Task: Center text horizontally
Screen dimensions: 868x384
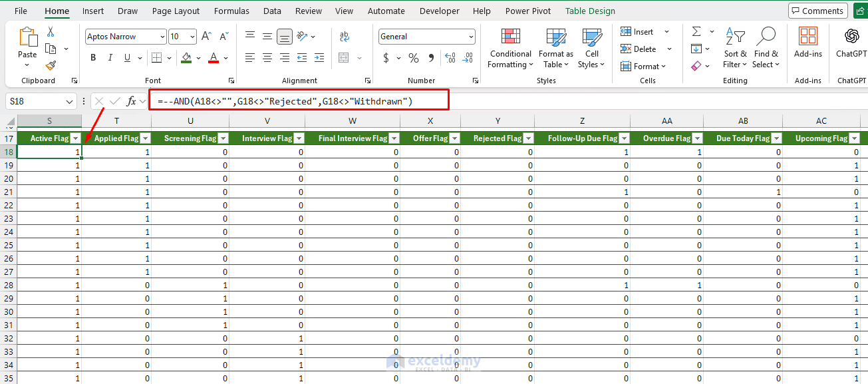Action: 267,58
